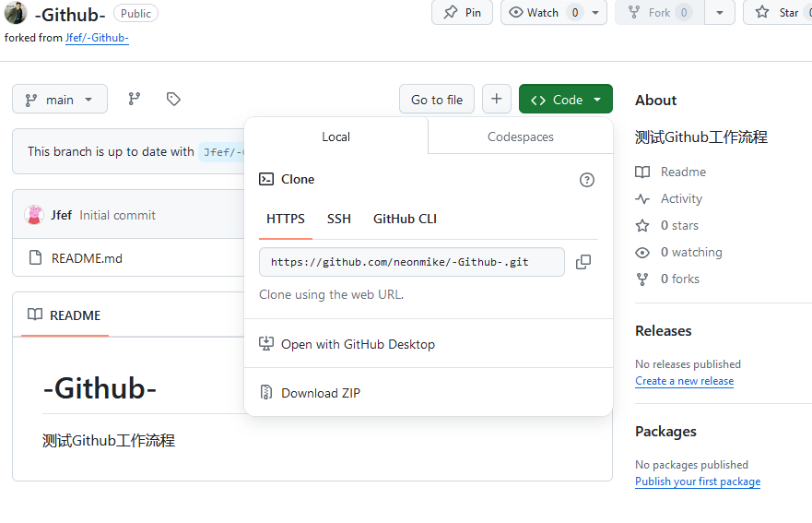Click the -Github- repository title

70,15
